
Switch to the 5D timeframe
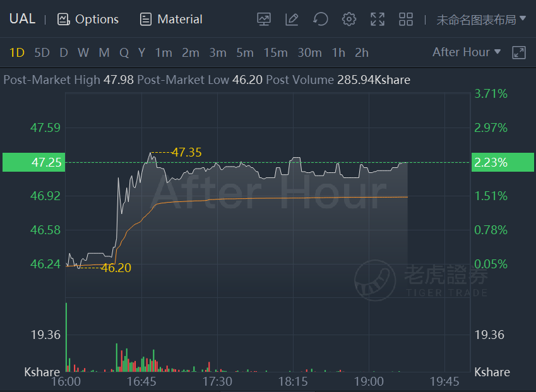click(x=42, y=52)
